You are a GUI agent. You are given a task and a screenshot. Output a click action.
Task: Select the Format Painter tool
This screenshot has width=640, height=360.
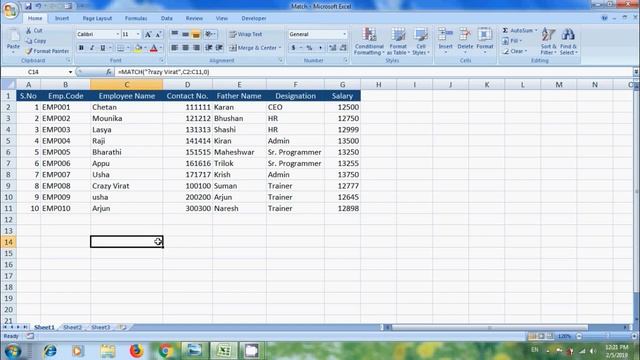click(47, 51)
